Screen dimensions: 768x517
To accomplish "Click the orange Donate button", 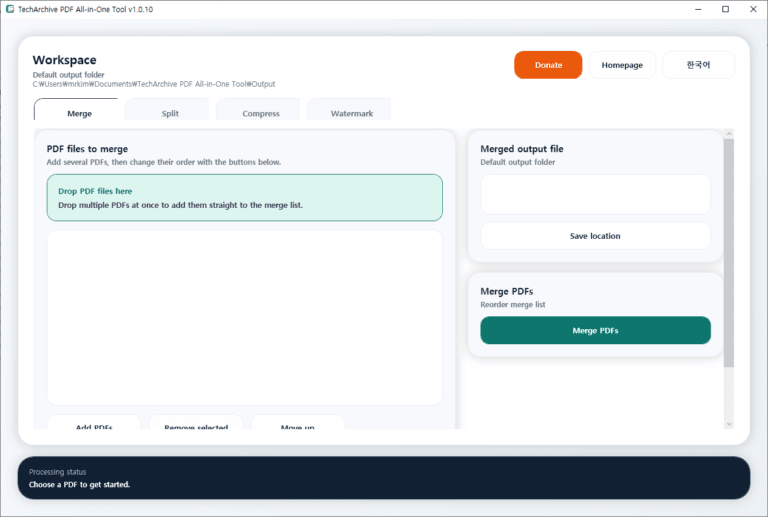I will 548,65.
